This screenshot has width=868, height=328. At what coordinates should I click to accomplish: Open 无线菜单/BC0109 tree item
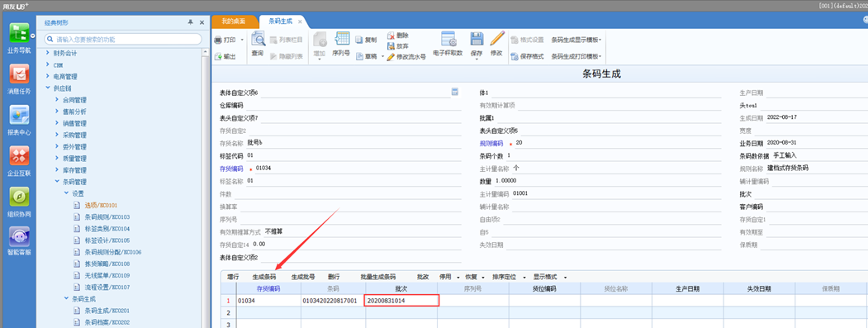pos(107,275)
